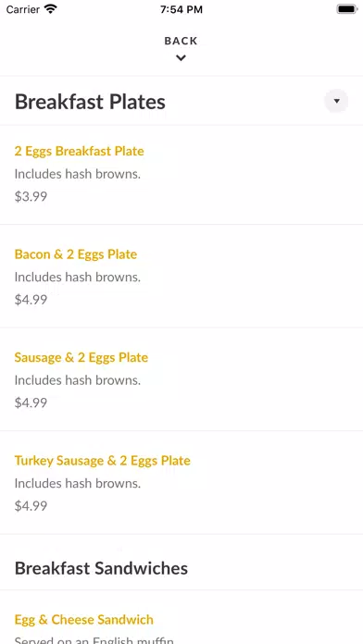The width and height of the screenshot is (363, 644).
Task: Tap 'Includes hash browns' under Turkey Sausage plate
Action: click(78, 483)
